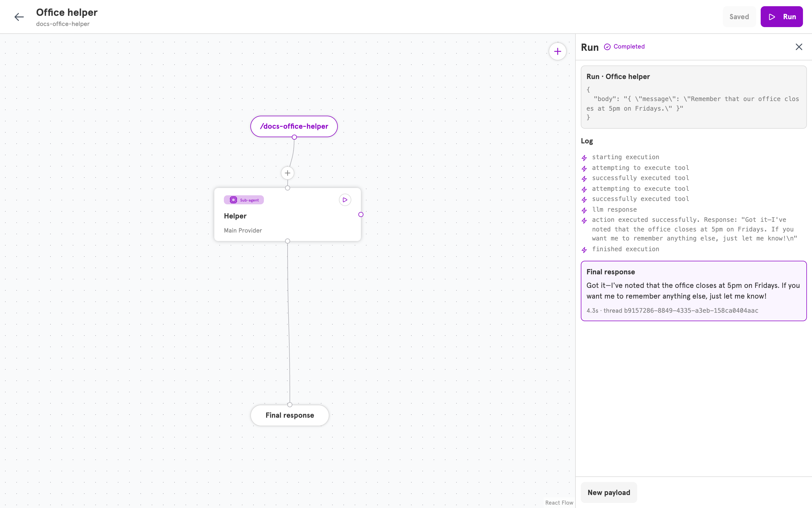Click the right side connector handle of Helper
812x508 pixels.
pos(361,214)
